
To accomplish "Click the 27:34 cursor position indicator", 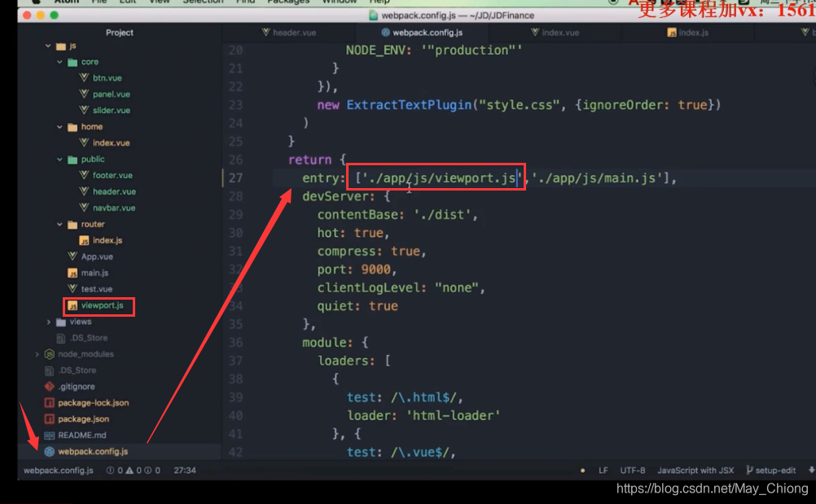I will click(x=185, y=470).
